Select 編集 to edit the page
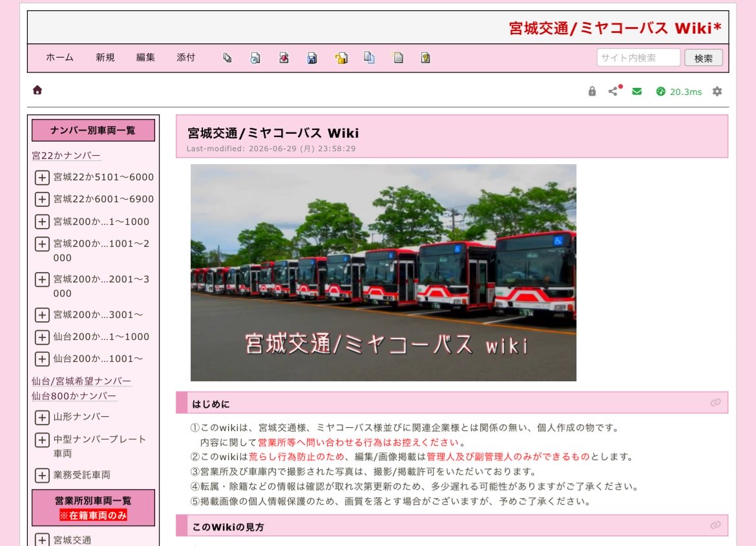 pos(145,58)
